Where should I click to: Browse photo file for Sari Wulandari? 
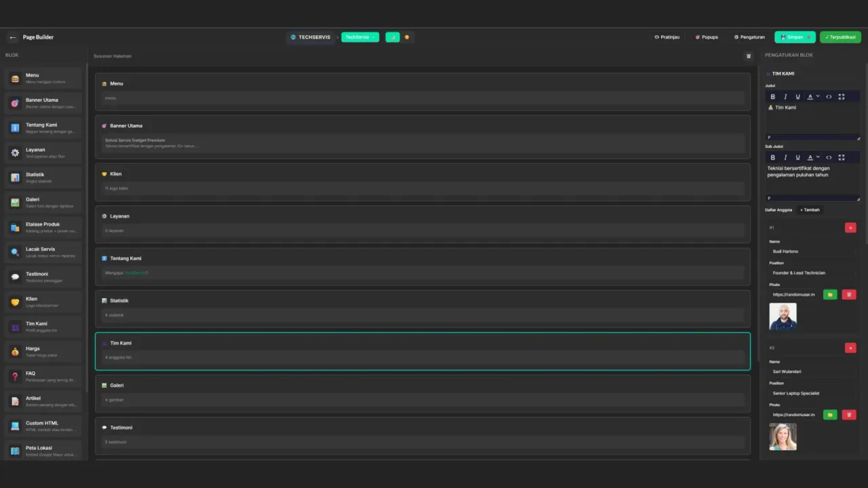830,415
